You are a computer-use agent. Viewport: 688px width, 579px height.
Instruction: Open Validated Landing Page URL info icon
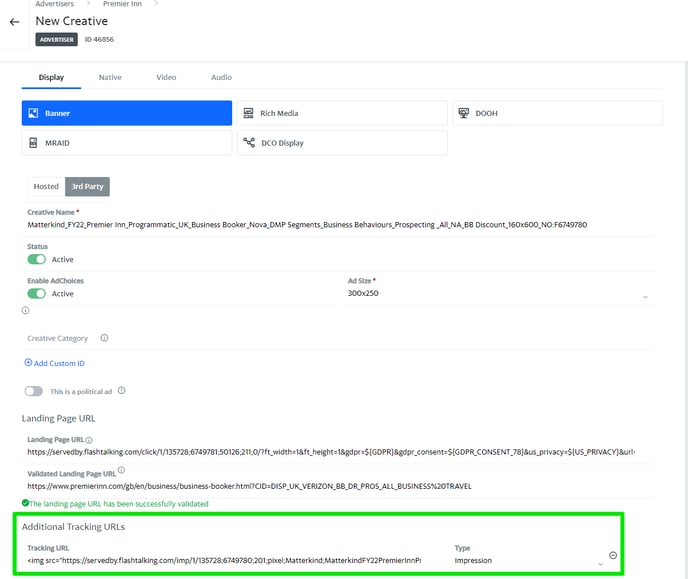122,470
